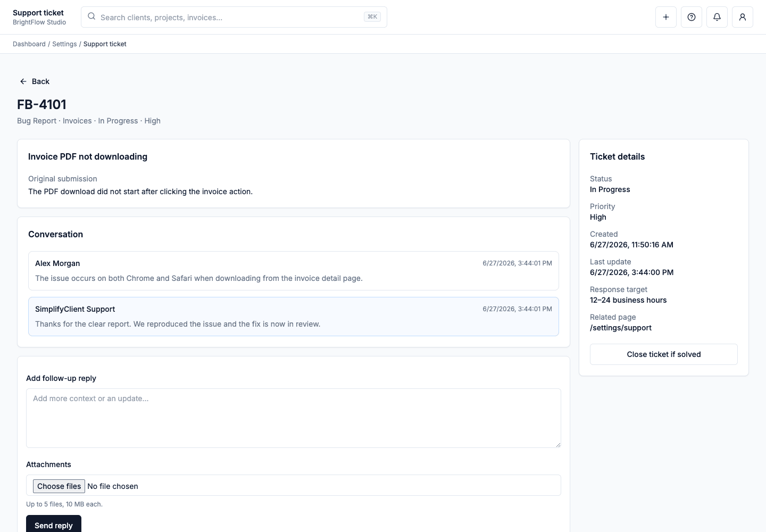This screenshot has width=766, height=532.
Task: Click the FB-4101 ticket heading
Action: (x=41, y=104)
